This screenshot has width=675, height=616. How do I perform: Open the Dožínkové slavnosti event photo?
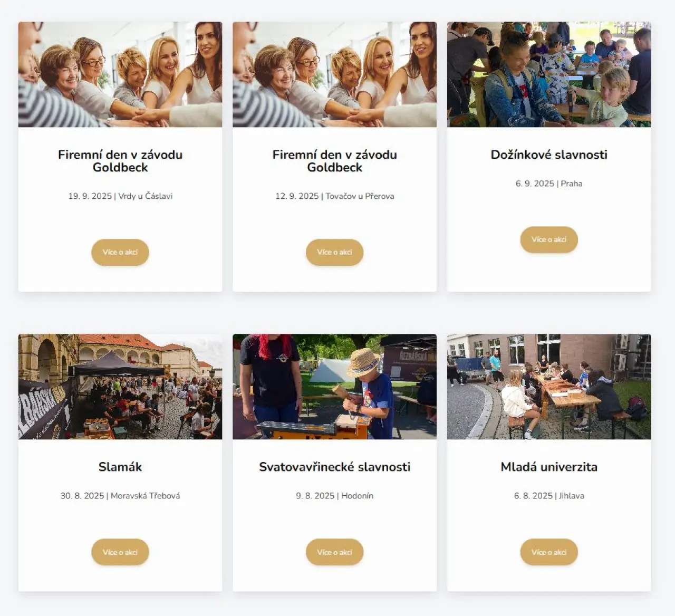(549, 74)
